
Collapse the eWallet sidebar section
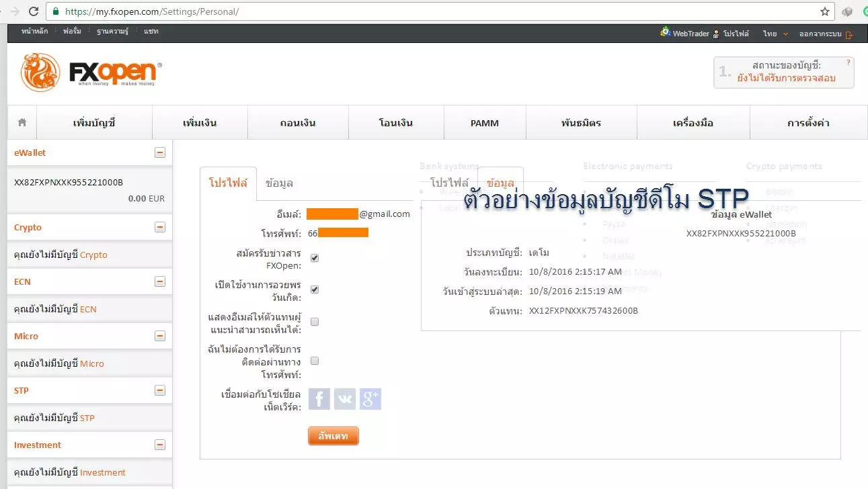coord(160,152)
